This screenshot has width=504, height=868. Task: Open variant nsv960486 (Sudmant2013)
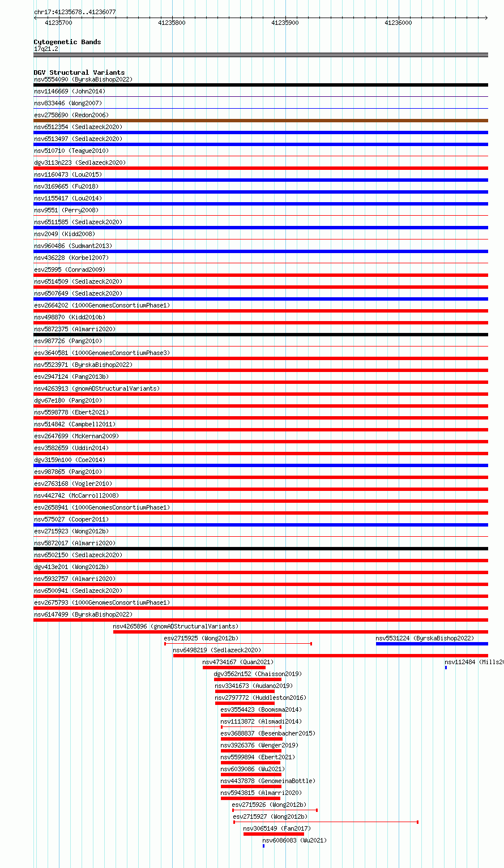click(x=73, y=246)
